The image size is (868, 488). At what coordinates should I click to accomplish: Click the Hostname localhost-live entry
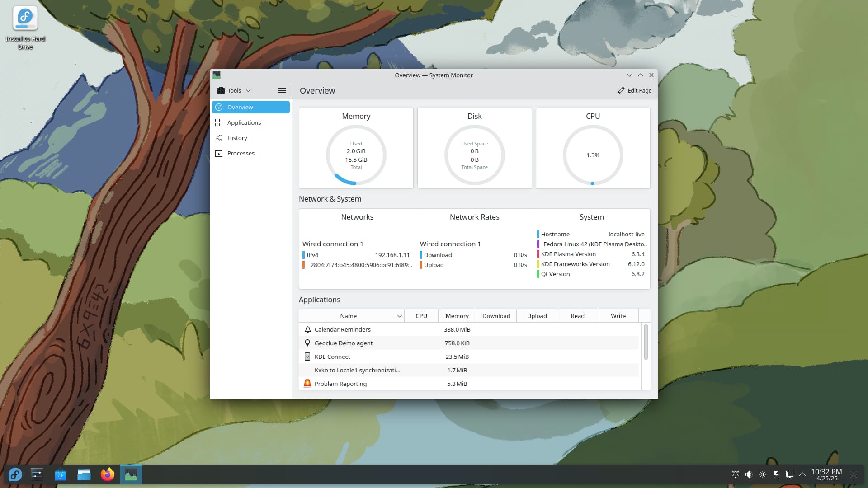click(x=593, y=234)
